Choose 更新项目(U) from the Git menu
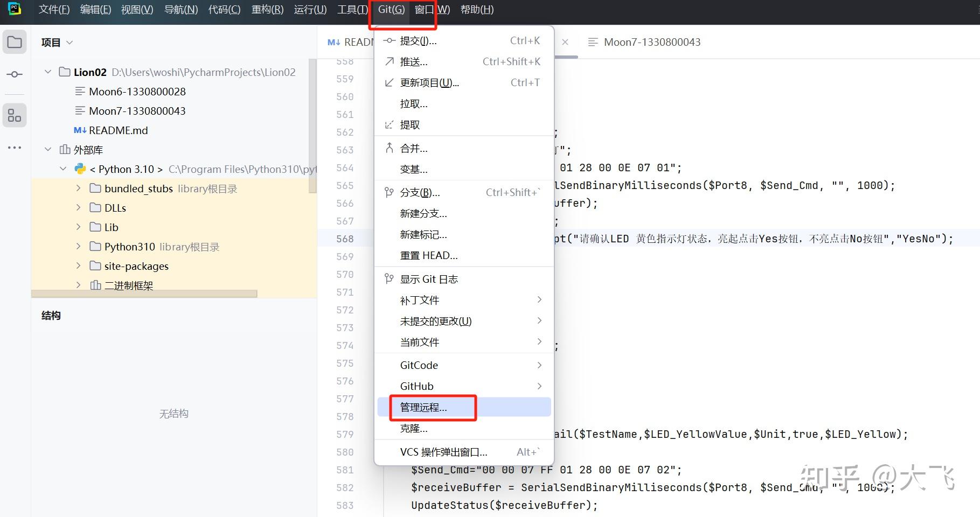 click(x=428, y=82)
